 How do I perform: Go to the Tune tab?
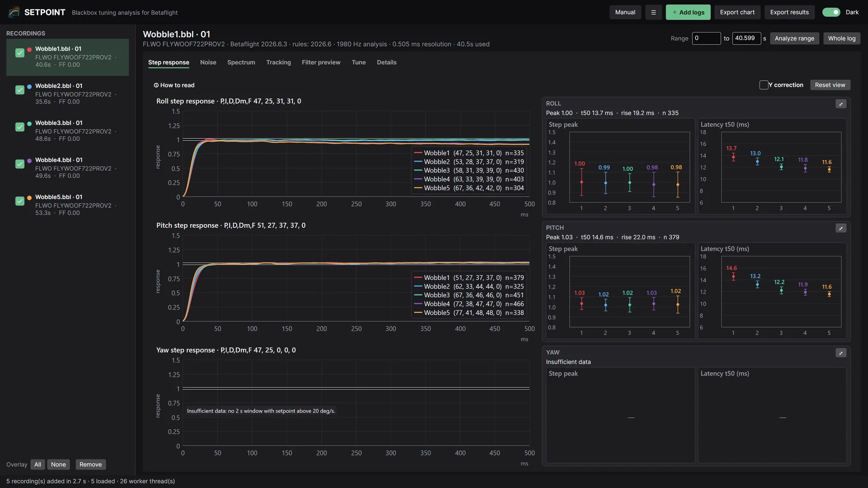(x=359, y=62)
